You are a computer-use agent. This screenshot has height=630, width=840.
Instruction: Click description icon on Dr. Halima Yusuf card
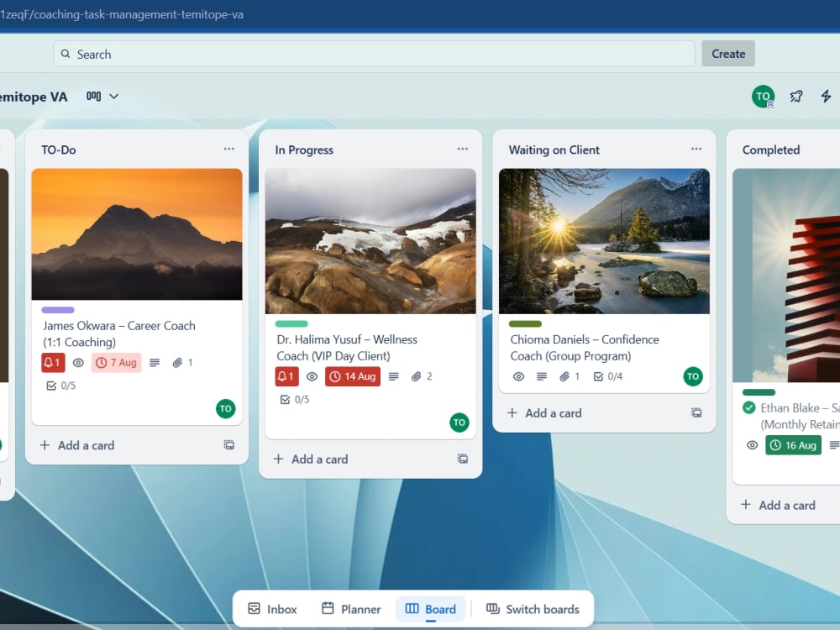point(394,376)
